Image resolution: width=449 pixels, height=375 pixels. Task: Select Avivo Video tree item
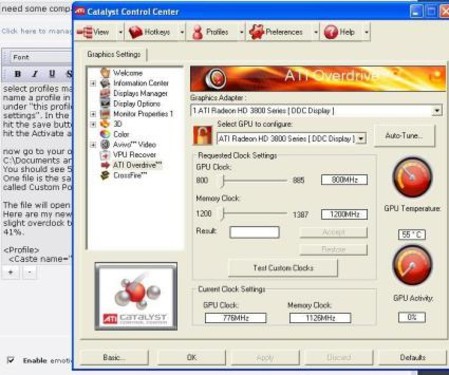coord(134,145)
